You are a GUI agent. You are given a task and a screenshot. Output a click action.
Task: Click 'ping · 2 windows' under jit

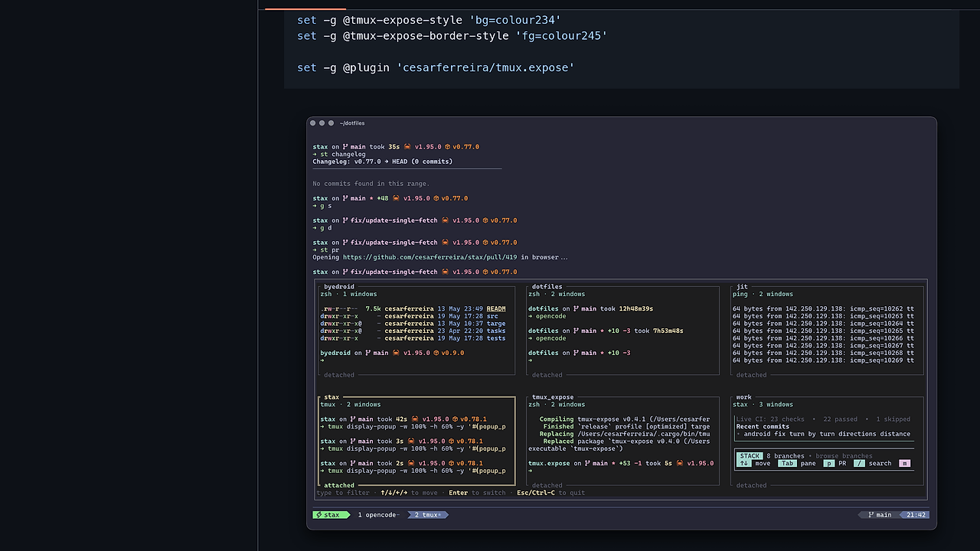(x=763, y=294)
